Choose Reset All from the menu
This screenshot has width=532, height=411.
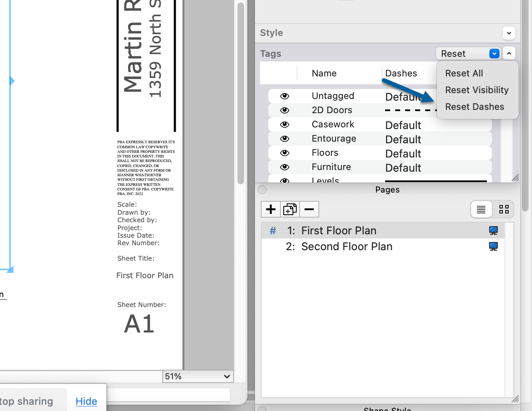464,74
